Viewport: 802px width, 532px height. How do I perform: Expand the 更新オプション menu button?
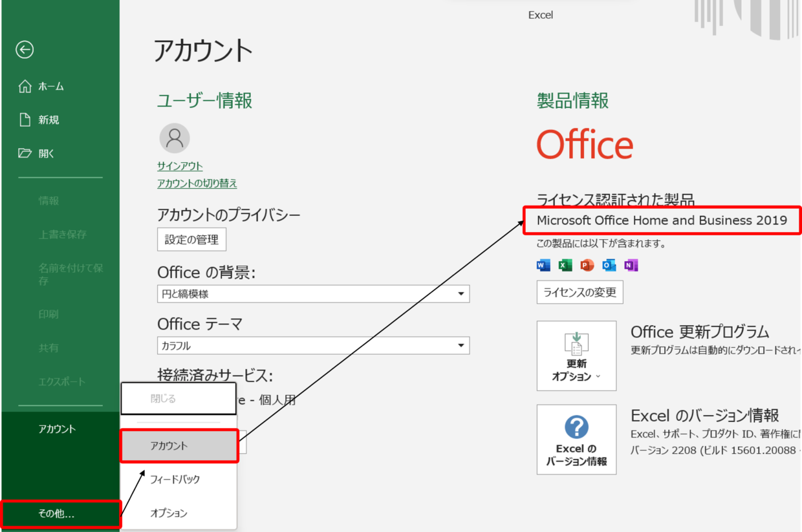point(576,356)
